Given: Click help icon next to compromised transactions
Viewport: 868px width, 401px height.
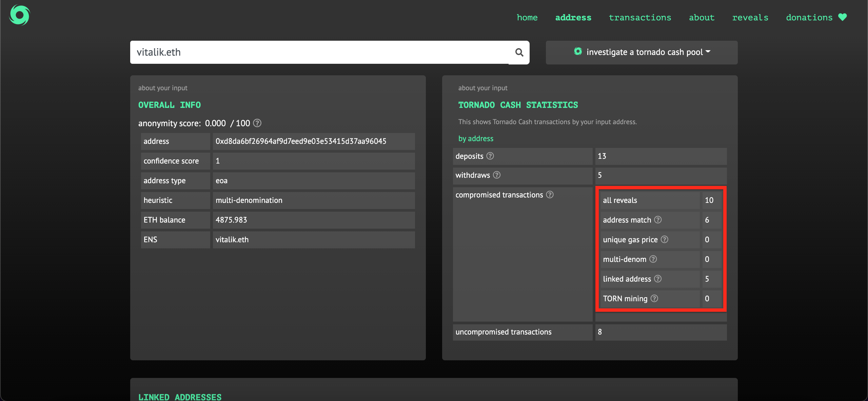Looking at the screenshot, I should pyautogui.click(x=550, y=194).
